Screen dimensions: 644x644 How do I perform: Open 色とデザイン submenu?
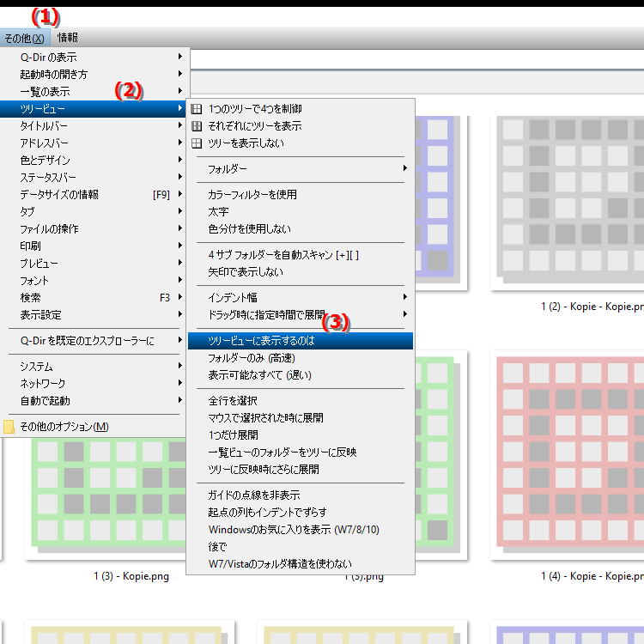click(93, 161)
